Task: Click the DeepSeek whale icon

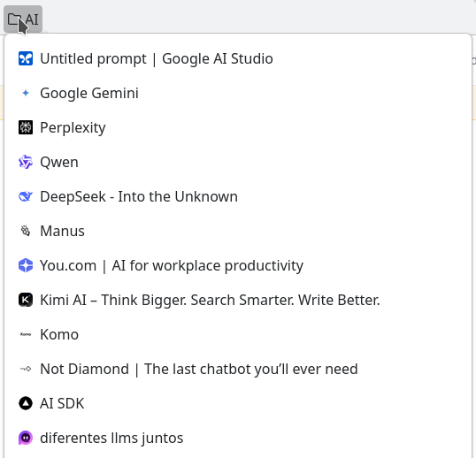Action: coord(26,196)
